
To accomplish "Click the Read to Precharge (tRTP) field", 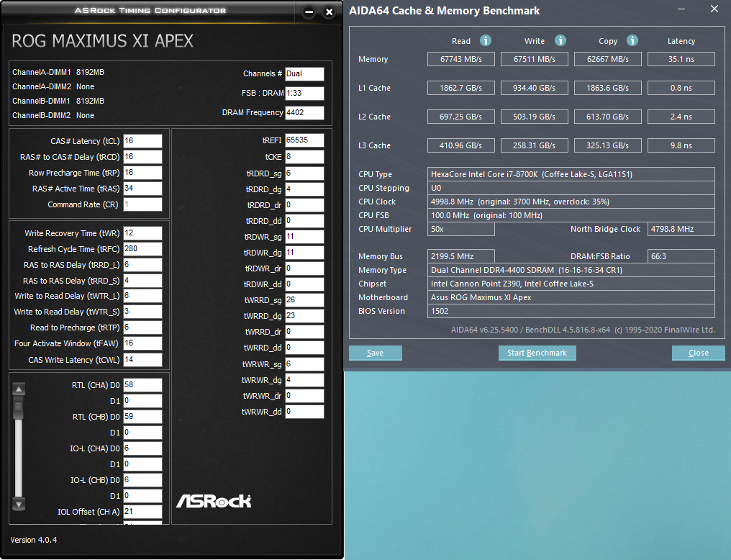I will coord(142,328).
